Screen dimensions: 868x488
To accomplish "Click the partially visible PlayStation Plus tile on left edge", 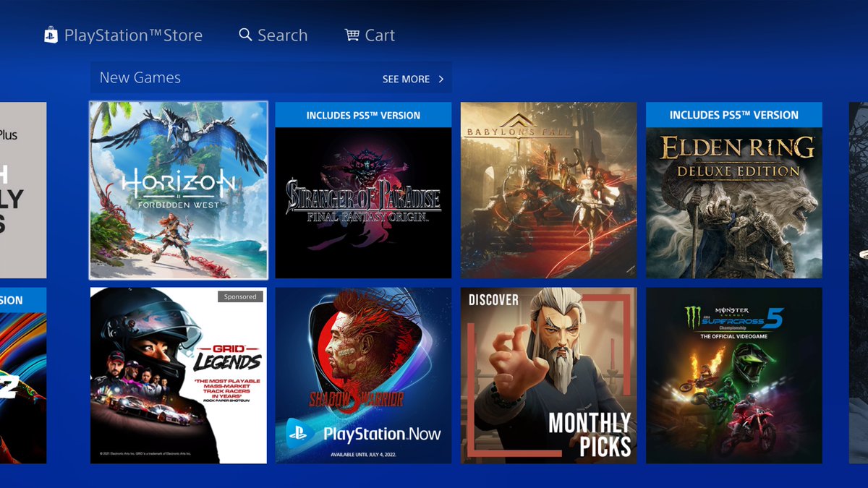I will [x=23, y=190].
